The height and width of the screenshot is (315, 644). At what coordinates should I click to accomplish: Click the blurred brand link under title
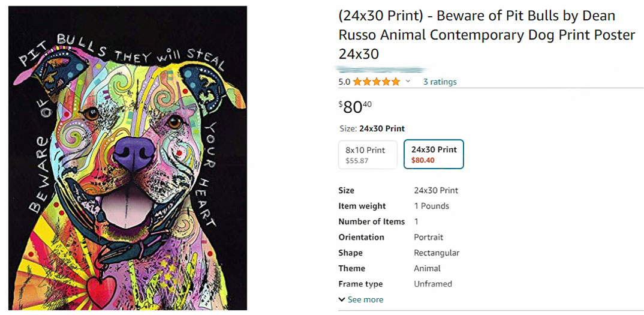click(381, 70)
